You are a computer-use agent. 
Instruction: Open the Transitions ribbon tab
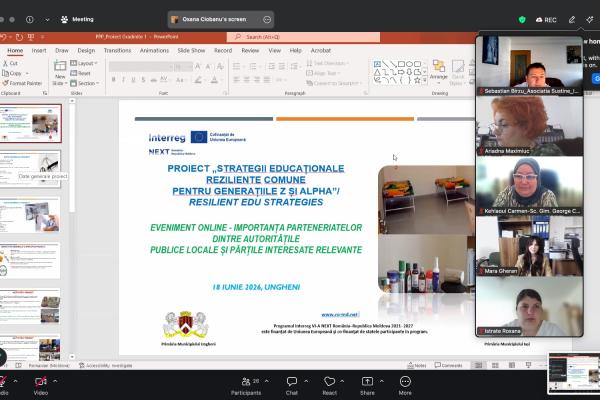tap(117, 51)
